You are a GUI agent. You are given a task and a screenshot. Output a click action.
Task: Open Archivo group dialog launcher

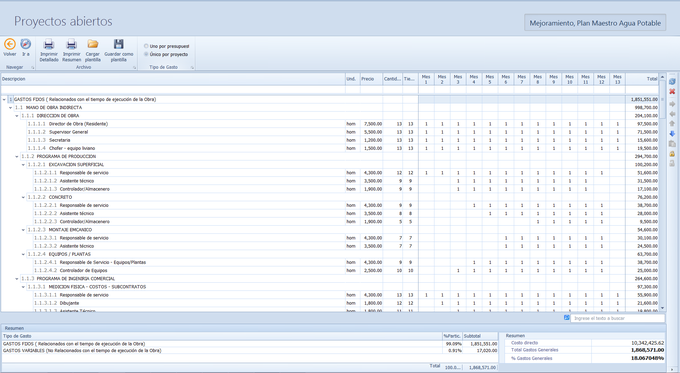click(134, 68)
